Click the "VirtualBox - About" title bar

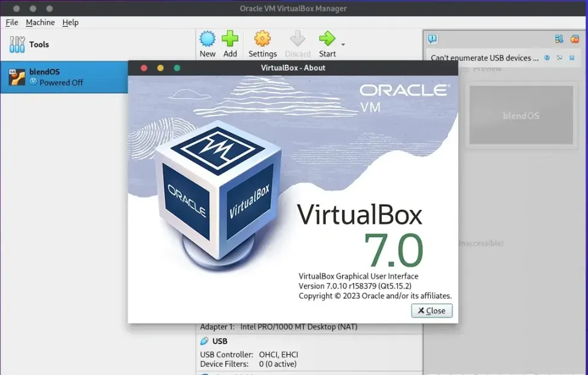click(x=293, y=68)
